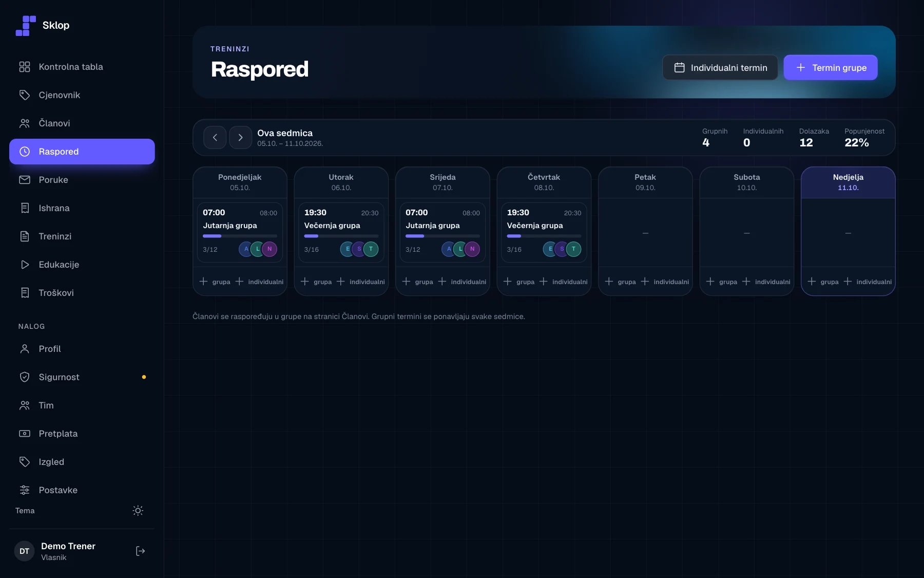Add an individualni on Subota
Screen dimensions: 924x578
tap(766, 282)
